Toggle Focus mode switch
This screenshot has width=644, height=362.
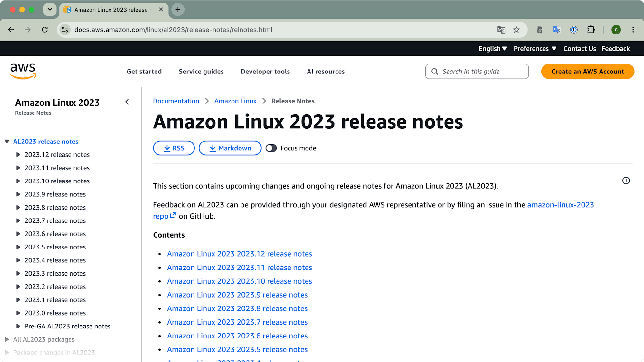click(x=271, y=148)
